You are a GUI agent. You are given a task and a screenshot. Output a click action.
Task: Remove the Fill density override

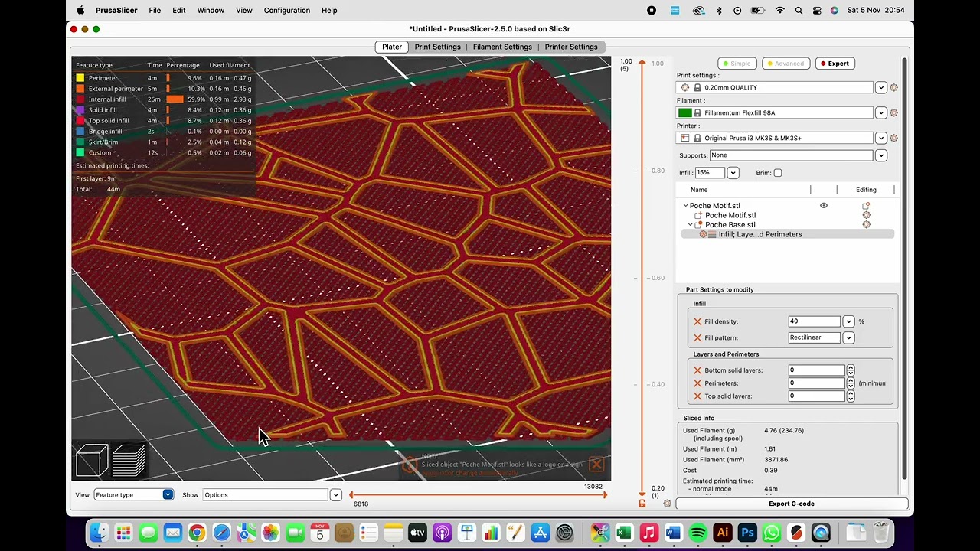pos(697,321)
